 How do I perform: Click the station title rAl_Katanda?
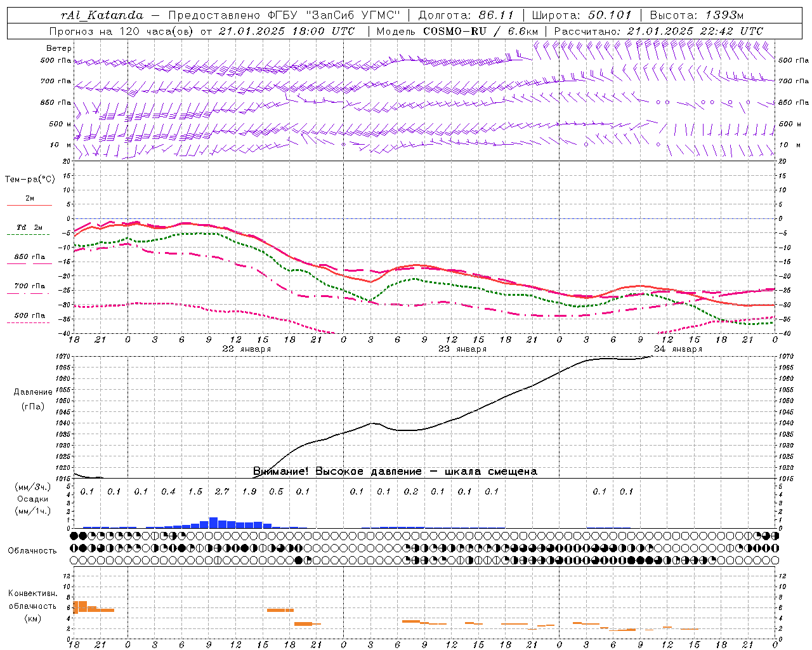coord(103,15)
